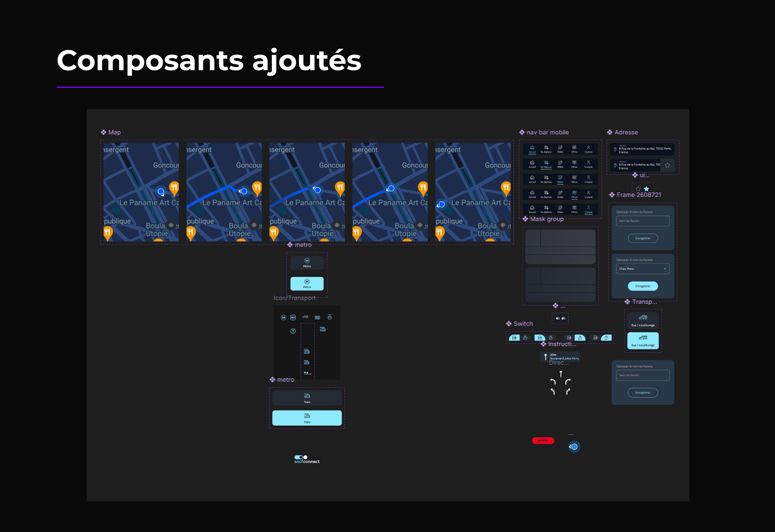Select the highlighted blue Métro button

307,284
